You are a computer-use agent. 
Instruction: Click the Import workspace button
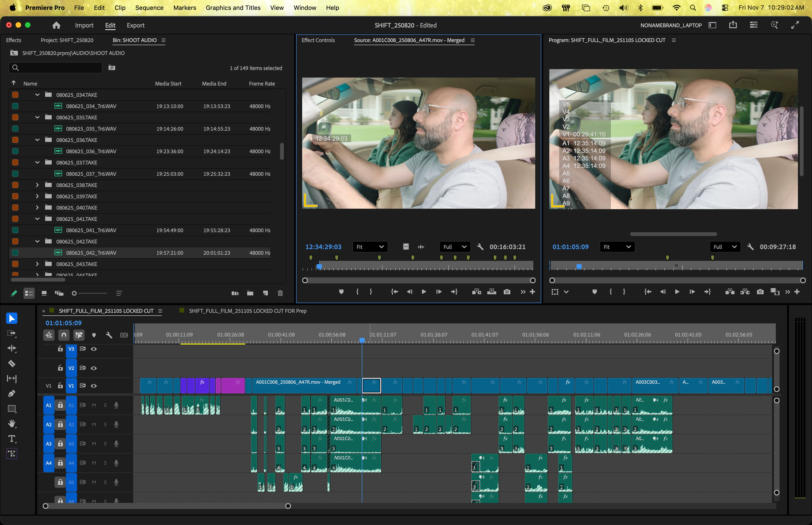[x=84, y=25]
